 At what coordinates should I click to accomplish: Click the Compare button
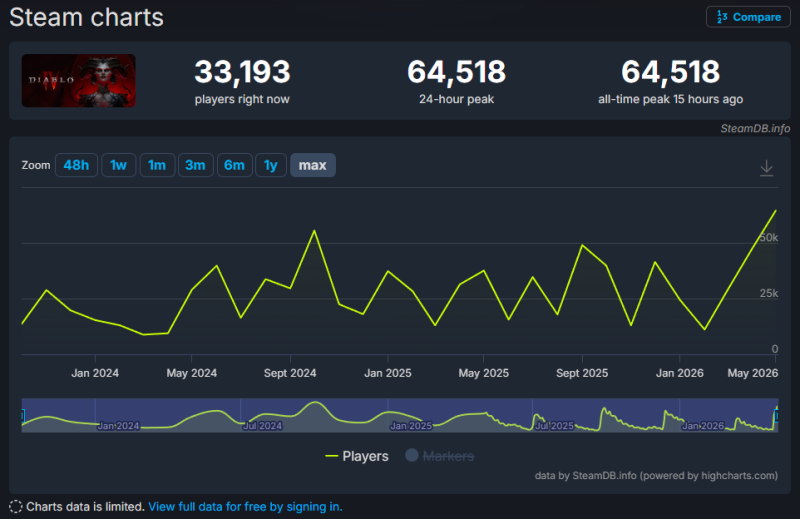click(748, 17)
